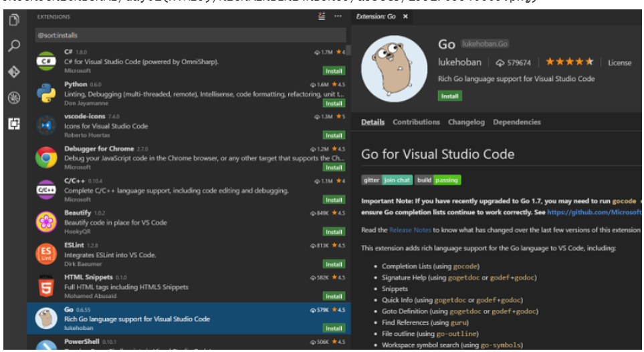
Task: Open the License link
Action: (x=619, y=63)
